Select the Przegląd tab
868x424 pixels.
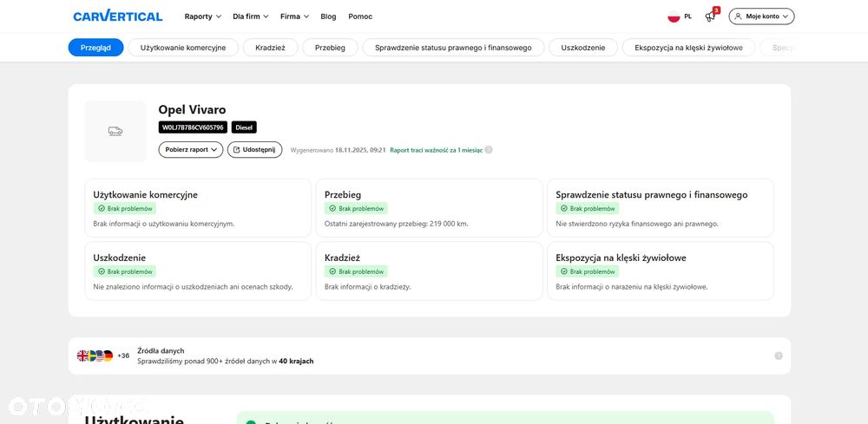(95, 48)
